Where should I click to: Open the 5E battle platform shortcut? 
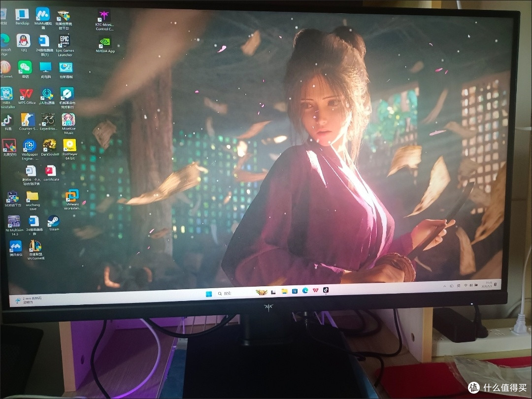pos(12,199)
